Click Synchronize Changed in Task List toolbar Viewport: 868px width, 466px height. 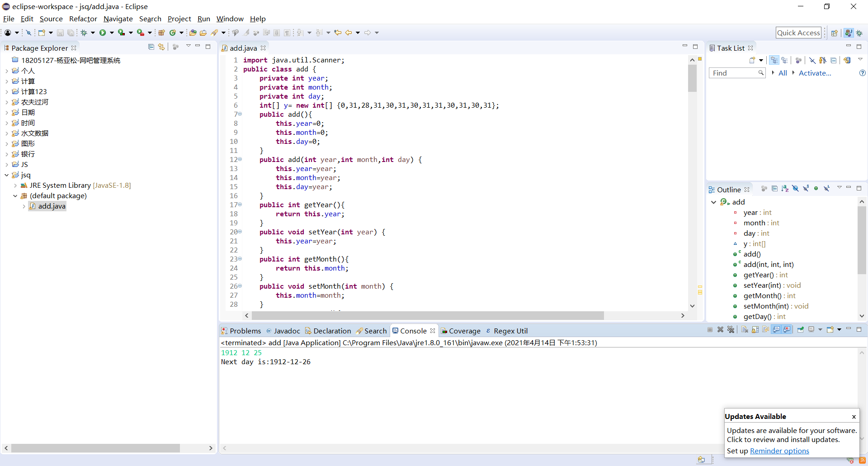847,60
